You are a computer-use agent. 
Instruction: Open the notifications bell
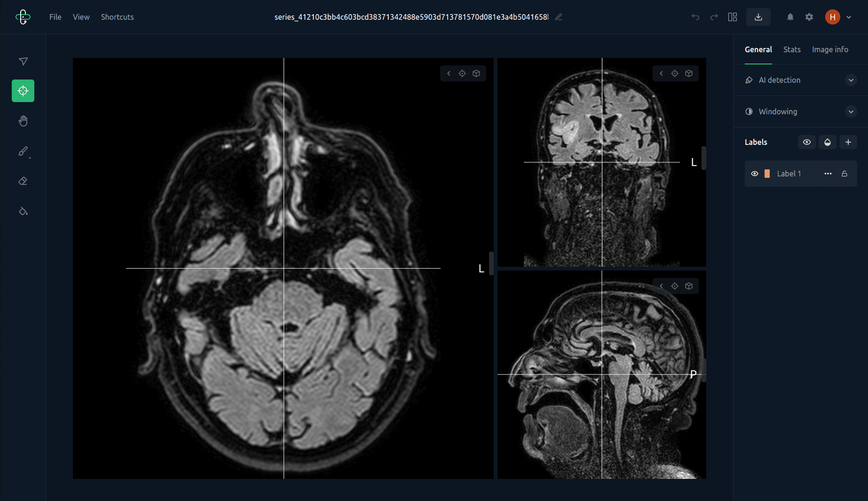coord(790,17)
